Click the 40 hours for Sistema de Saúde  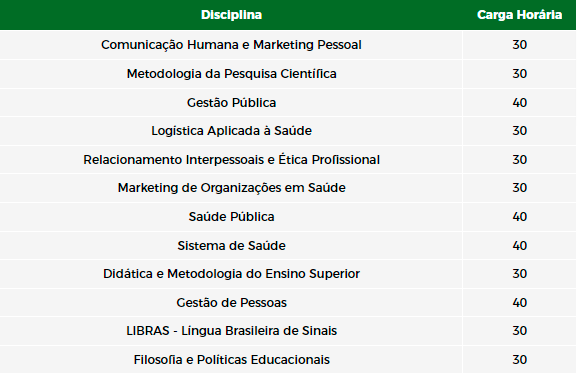tap(520, 246)
